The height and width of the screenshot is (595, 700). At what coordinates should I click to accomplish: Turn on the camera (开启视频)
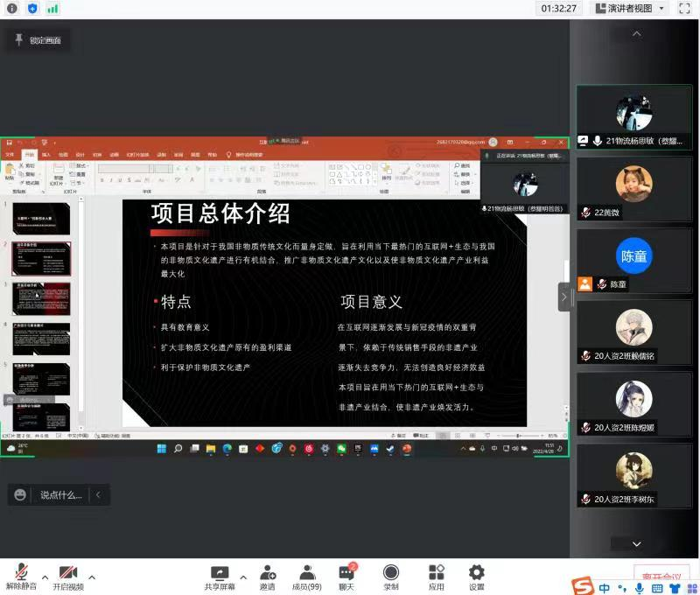(68, 574)
